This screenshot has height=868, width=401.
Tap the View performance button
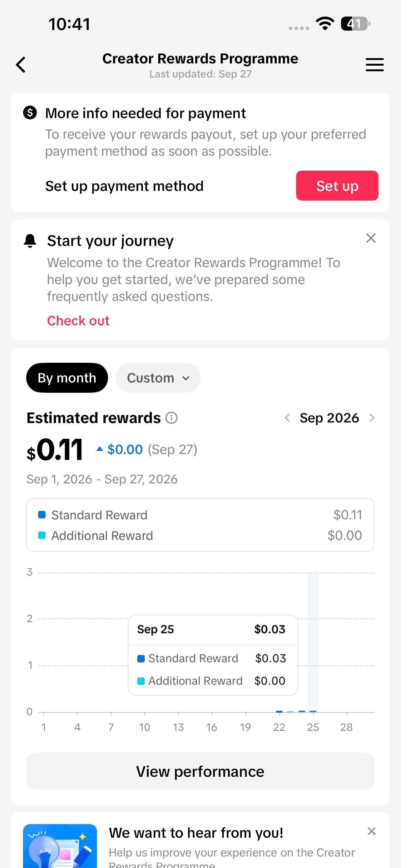point(200,771)
